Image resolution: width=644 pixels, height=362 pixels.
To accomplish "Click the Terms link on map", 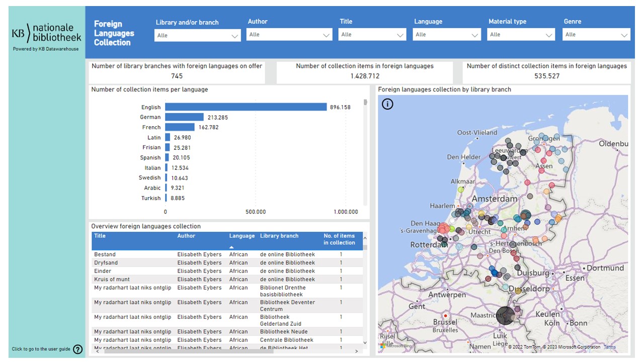I will click(x=609, y=347).
